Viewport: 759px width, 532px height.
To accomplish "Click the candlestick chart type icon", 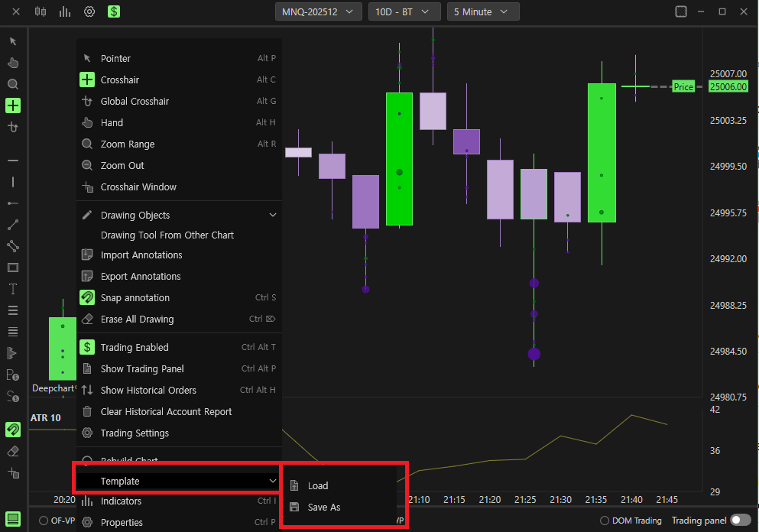I will click(x=41, y=11).
